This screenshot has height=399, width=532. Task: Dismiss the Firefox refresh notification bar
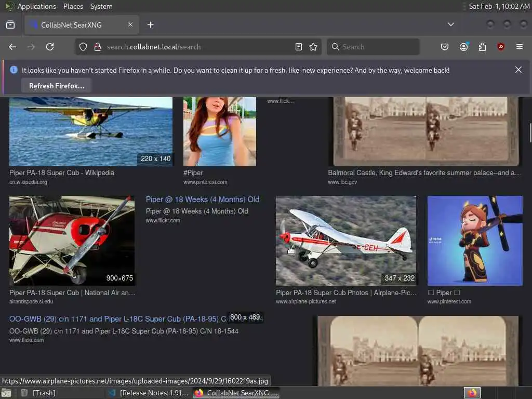coord(518,70)
